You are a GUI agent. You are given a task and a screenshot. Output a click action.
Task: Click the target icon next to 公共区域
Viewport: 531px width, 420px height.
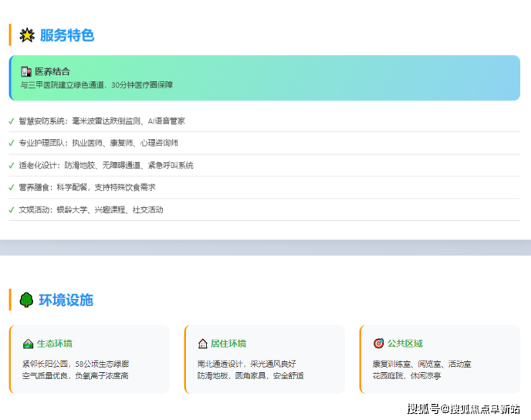(379, 343)
